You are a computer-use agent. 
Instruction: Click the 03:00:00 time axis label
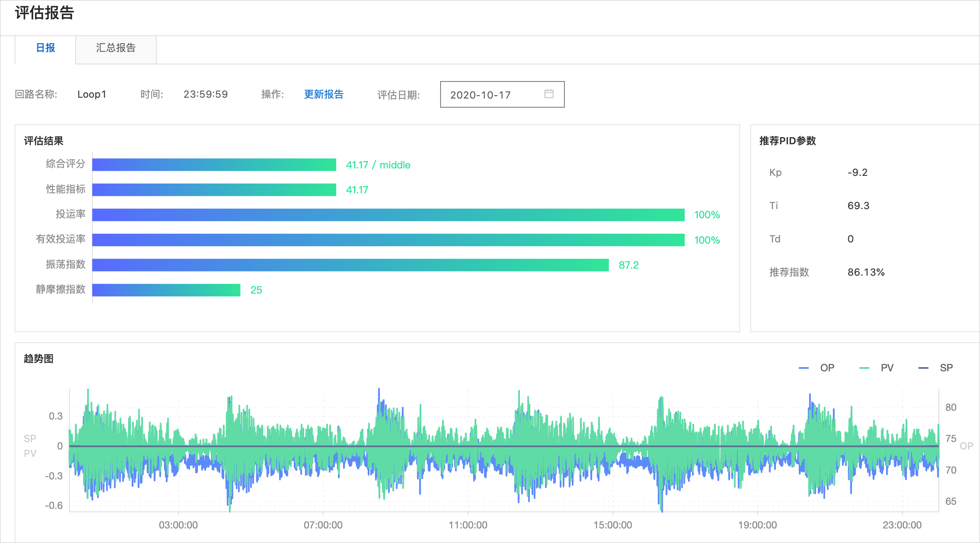click(178, 525)
